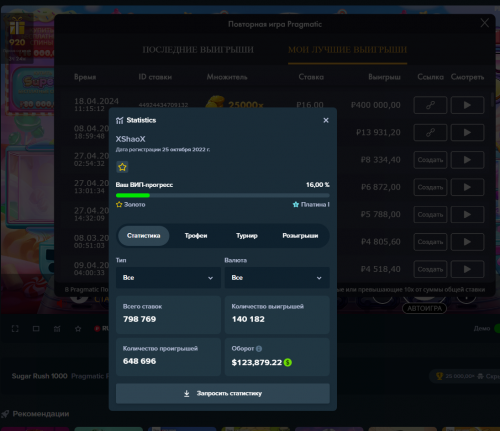The image size is (500, 431).
Task: Close the Pragmatic replay window
Action: click(x=485, y=23)
